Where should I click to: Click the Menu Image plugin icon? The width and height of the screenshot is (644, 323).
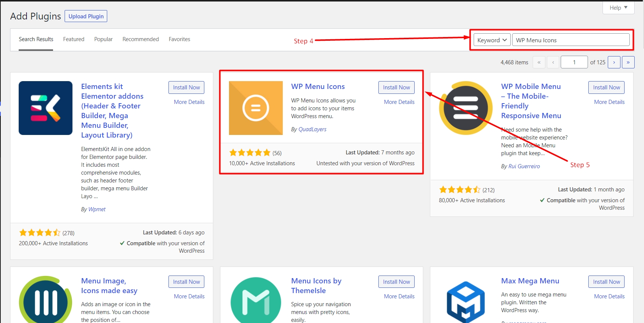46,299
